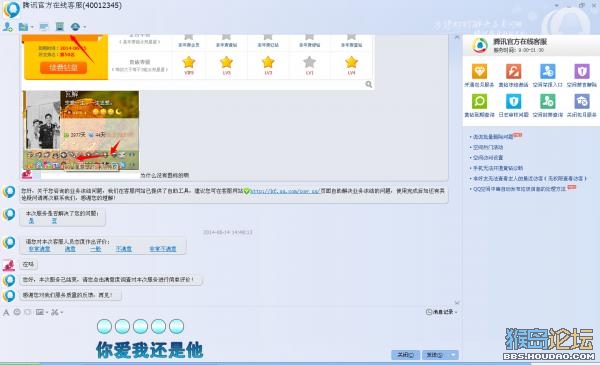Rate the service 满意
Image resolution: width=600 pixels, height=365 pixels.
coord(70,249)
